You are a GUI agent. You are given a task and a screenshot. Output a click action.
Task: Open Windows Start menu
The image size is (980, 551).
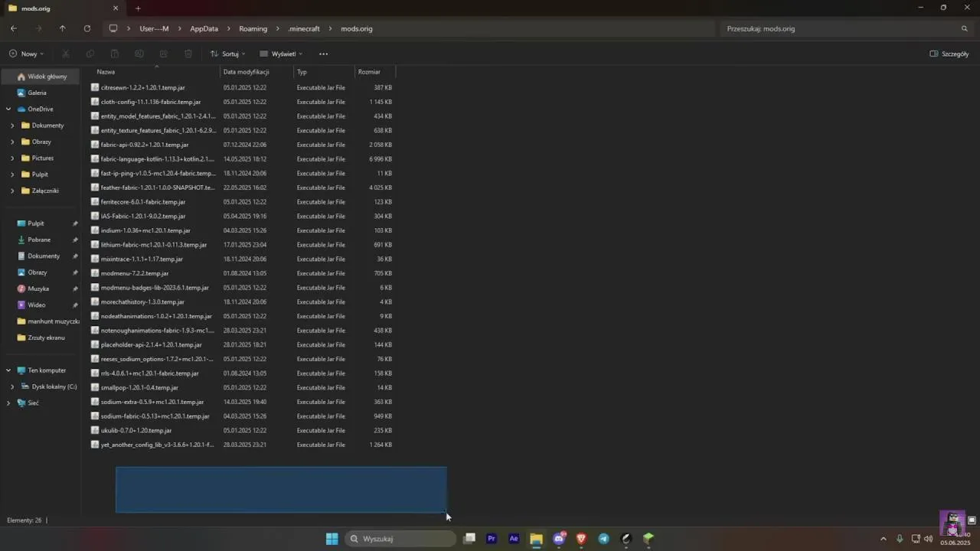pyautogui.click(x=332, y=539)
